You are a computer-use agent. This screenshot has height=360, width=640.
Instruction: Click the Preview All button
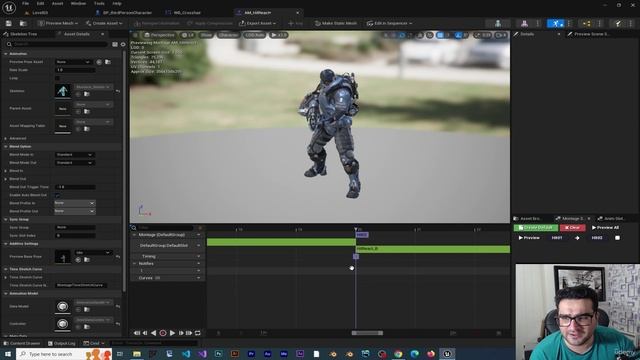[605, 228]
